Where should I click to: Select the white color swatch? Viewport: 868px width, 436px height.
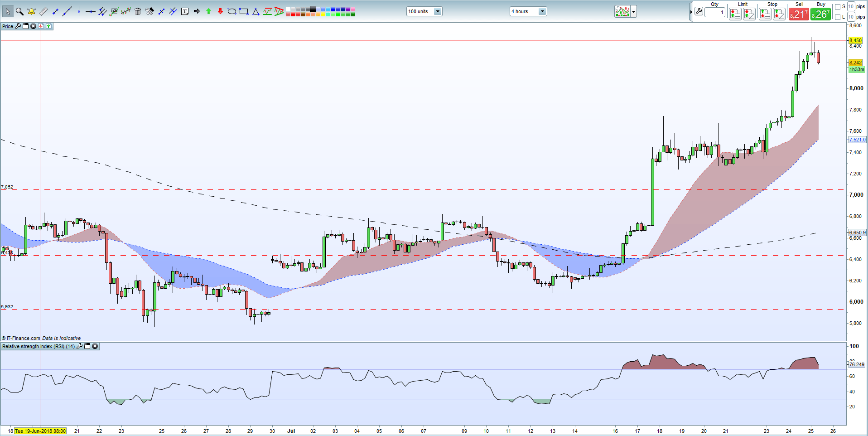[x=288, y=9]
